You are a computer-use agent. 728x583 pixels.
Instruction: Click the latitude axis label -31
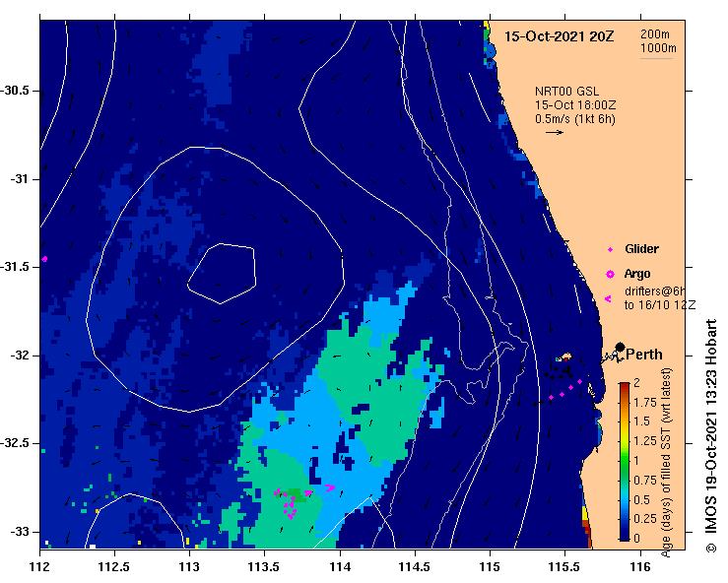[x=19, y=178]
